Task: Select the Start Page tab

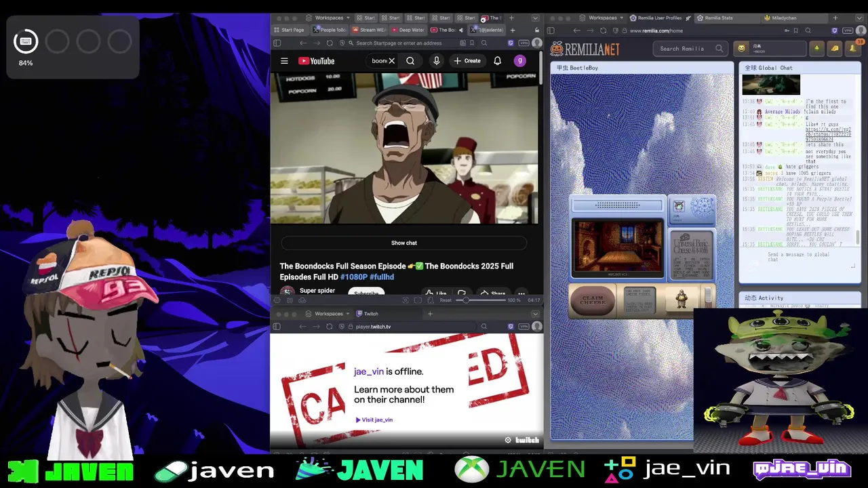Action: pyautogui.click(x=290, y=30)
